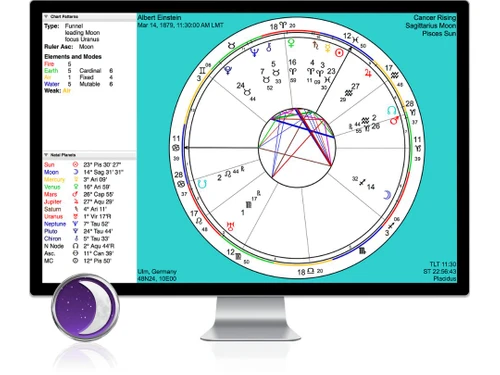The image size is (500, 375).
Task: Click the red Sun symbol on the chart wheel
Action: [x=339, y=53]
